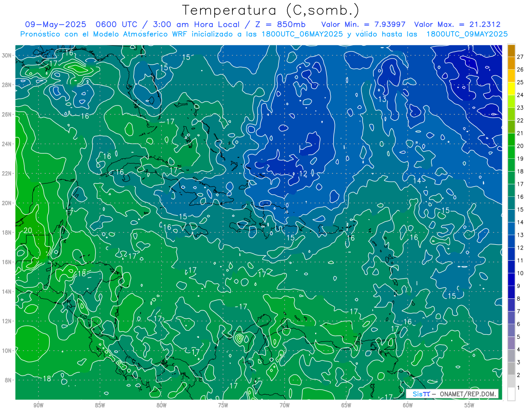Click the title 'Temperatura (C,somb.)'
This screenshot has height=411, width=532.
270,10
